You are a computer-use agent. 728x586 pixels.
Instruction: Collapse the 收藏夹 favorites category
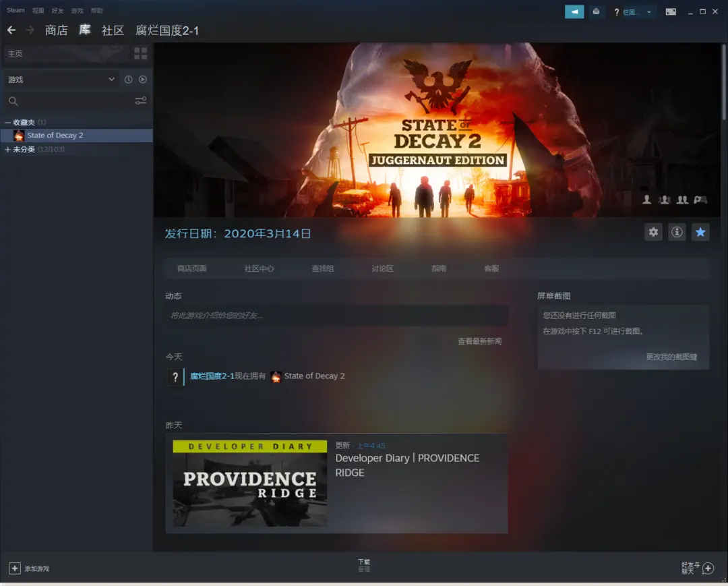(7, 123)
